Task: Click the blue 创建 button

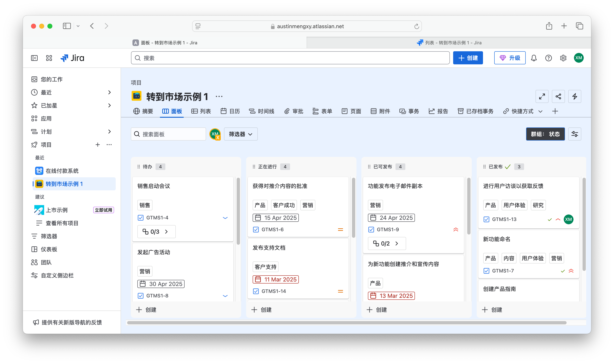Action: (468, 58)
